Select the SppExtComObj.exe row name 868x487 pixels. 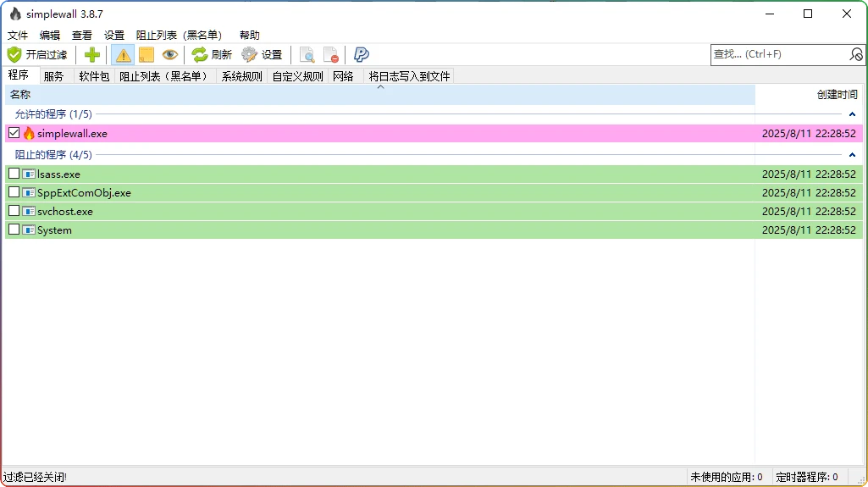pos(84,192)
